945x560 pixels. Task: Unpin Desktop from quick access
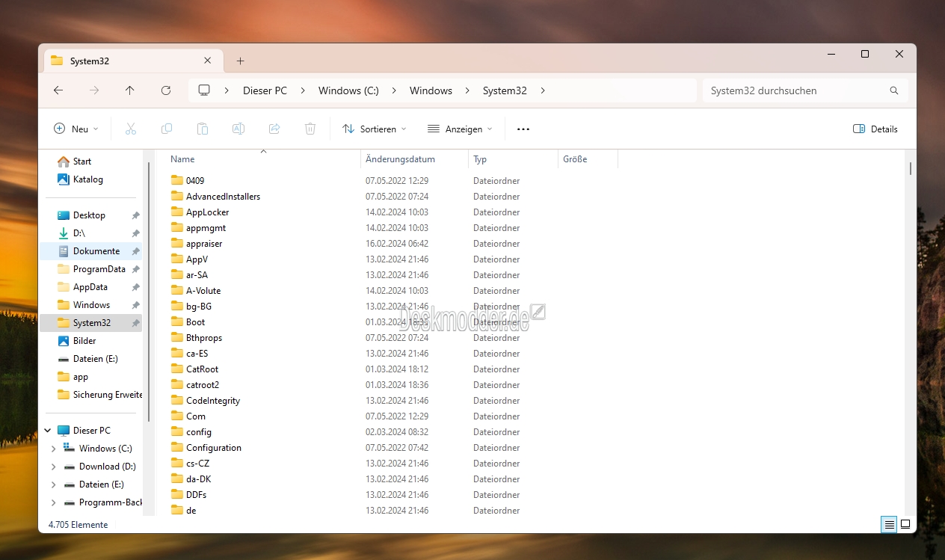tap(135, 215)
